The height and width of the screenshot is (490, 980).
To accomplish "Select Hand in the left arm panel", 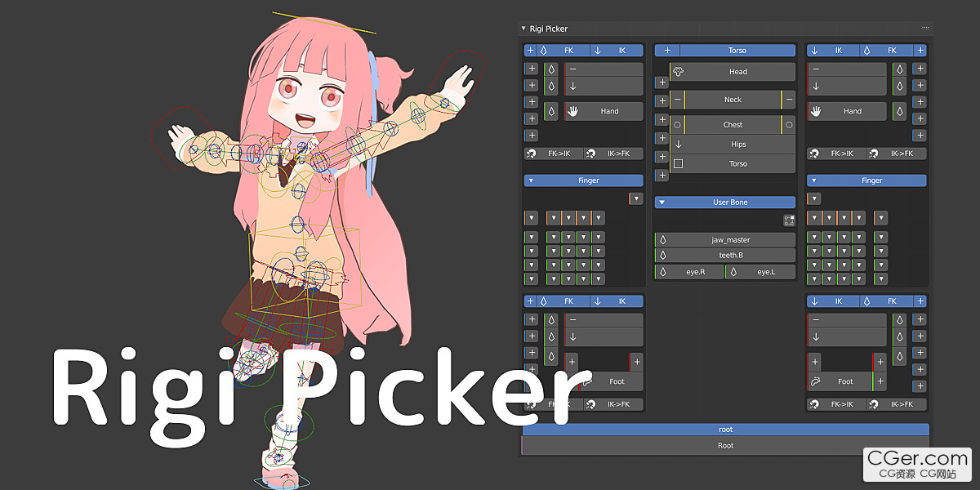I will point(604,111).
